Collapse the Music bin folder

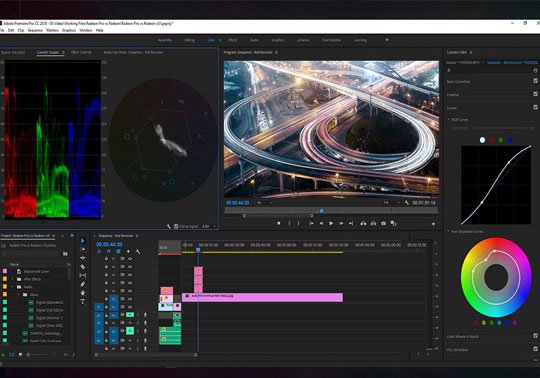pos(19,295)
